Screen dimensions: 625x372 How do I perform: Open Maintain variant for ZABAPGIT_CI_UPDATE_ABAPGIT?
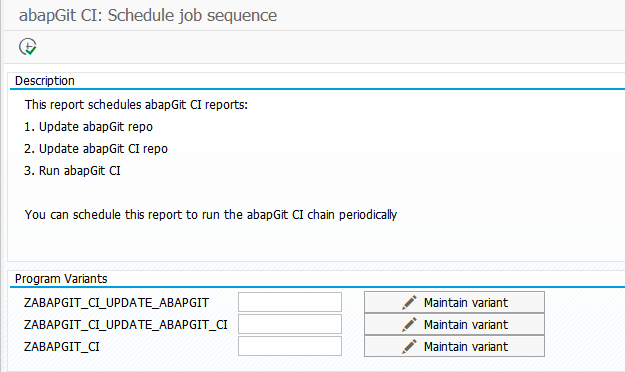(454, 302)
